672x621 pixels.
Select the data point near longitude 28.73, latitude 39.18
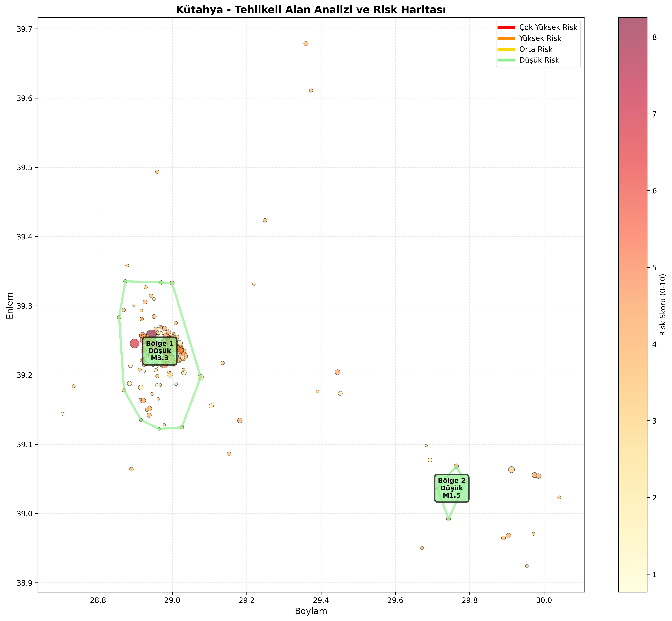(74, 386)
